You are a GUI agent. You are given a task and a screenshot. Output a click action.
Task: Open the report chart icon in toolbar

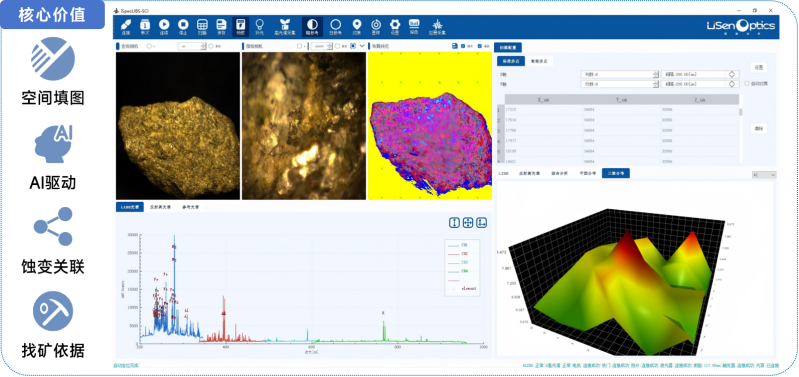coord(414,23)
